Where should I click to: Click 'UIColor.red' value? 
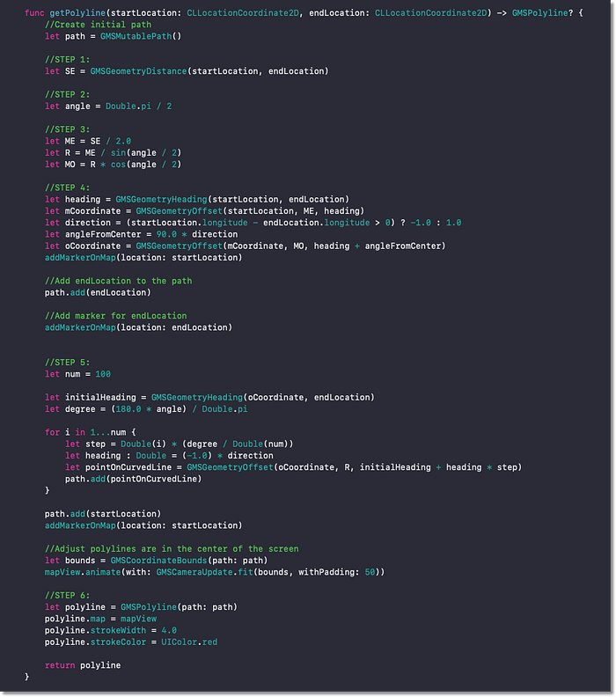[189, 642]
